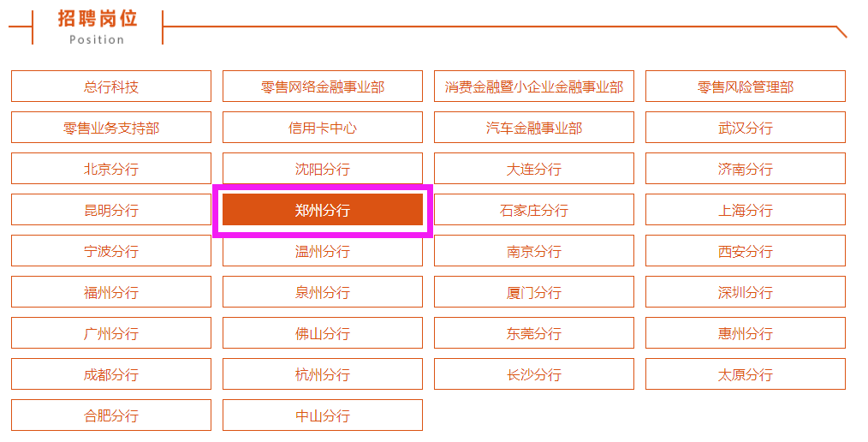Click the highlighted 郑州分行 button
Image resolution: width=868 pixels, height=442 pixels.
[x=323, y=210]
